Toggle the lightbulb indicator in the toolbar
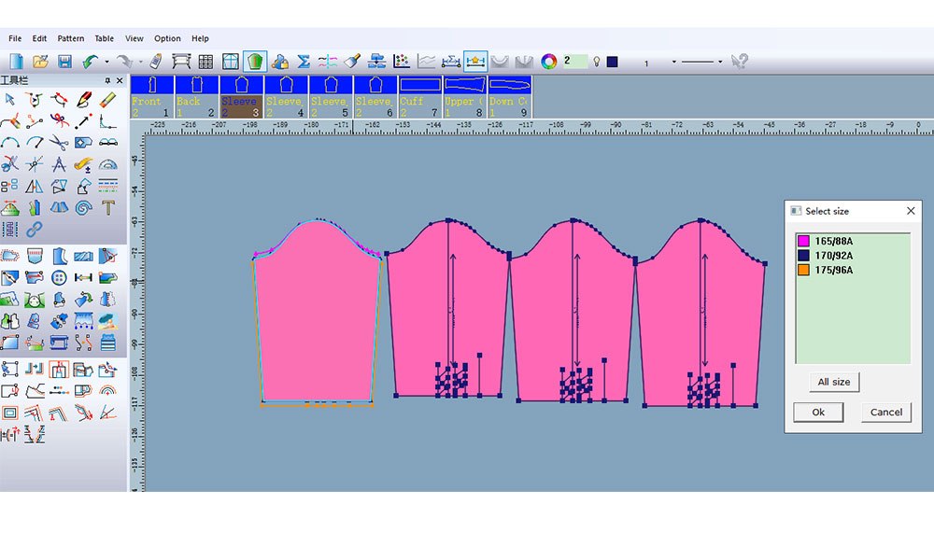Viewport: 934px width, 560px height. point(597,61)
